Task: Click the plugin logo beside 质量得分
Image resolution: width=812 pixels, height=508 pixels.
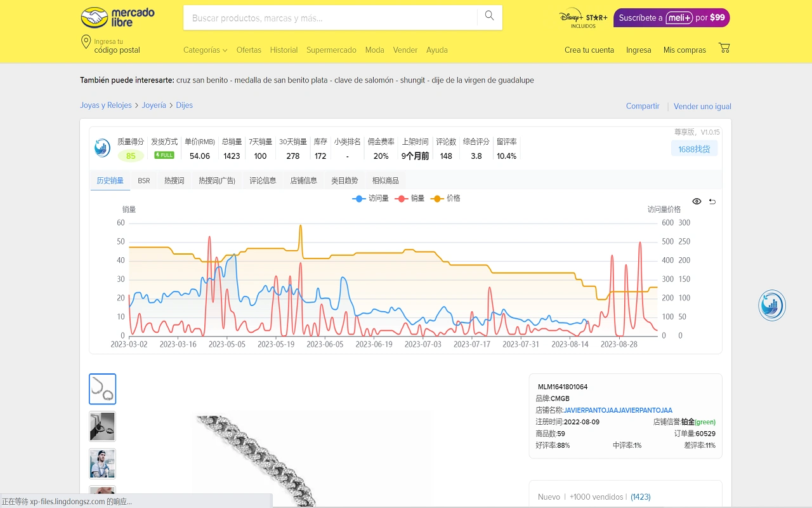Action: click(x=102, y=149)
